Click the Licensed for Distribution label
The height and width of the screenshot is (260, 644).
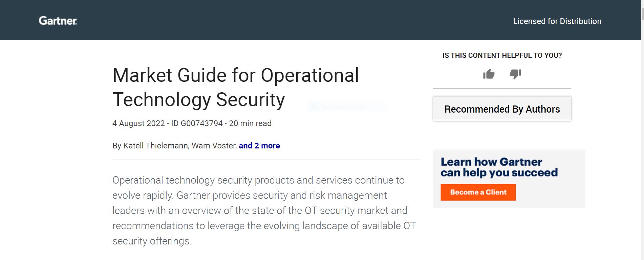tap(557, 21)
